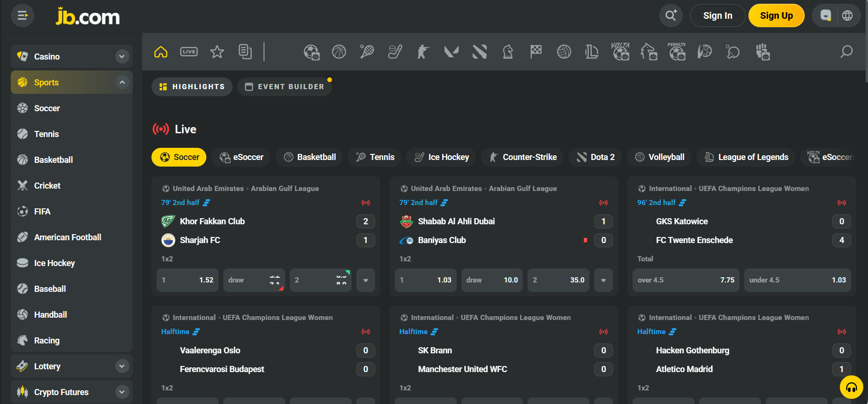The image size is (868, 404).
Task: Click the Sign Up button
Action: (776, 15)
